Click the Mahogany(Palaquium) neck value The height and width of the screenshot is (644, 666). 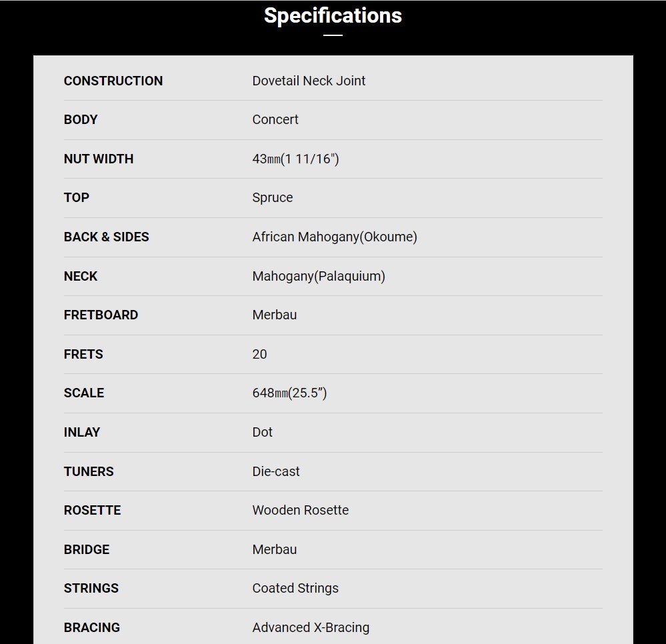tap(319, 276)
